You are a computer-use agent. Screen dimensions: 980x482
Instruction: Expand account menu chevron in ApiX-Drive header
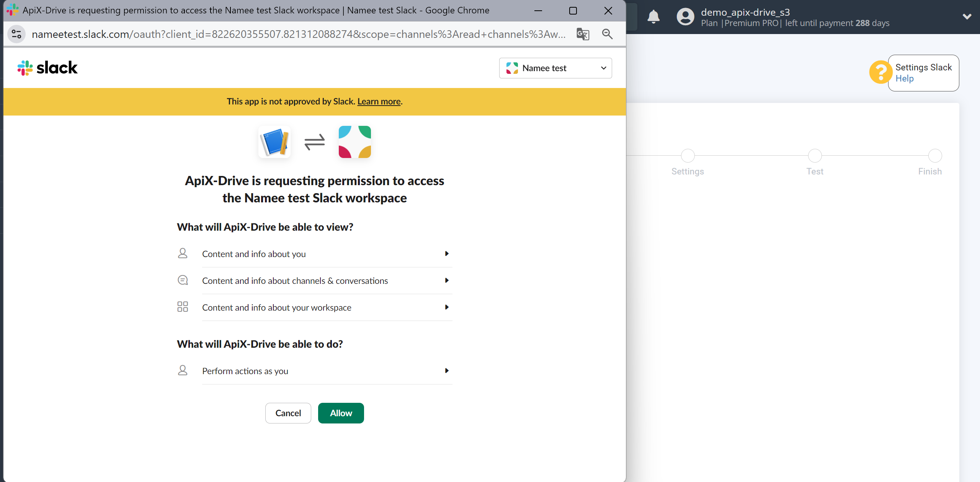pyautogui.click(x=967, y=17)
